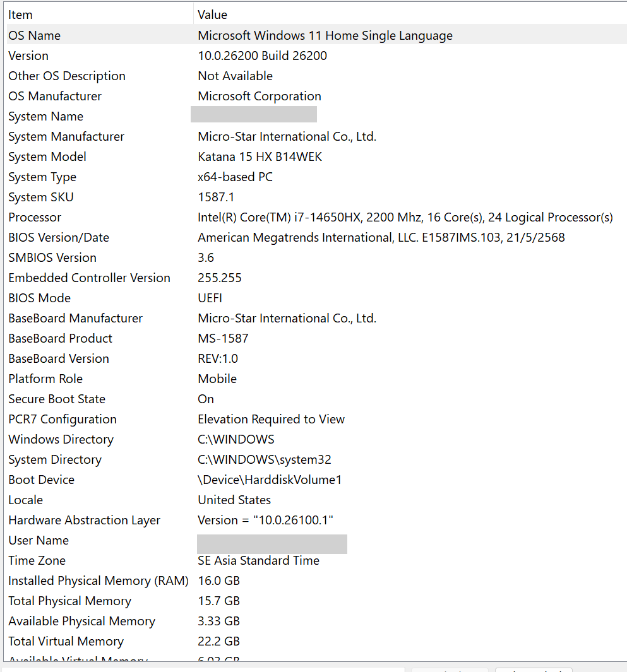Select the Total Virtual Memory row
The height and width of the screenshot is (672, 627).
tap(316, 641)
